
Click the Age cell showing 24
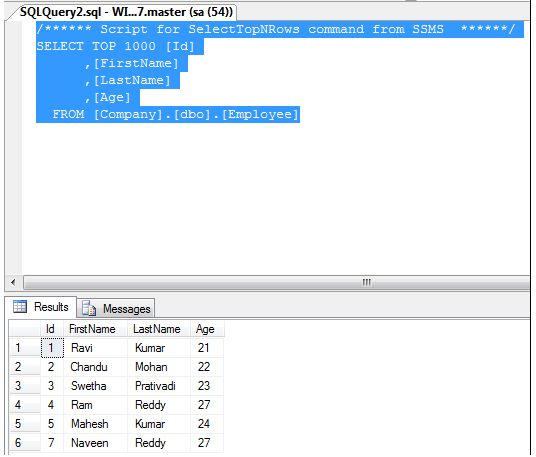tap(207, 424)
